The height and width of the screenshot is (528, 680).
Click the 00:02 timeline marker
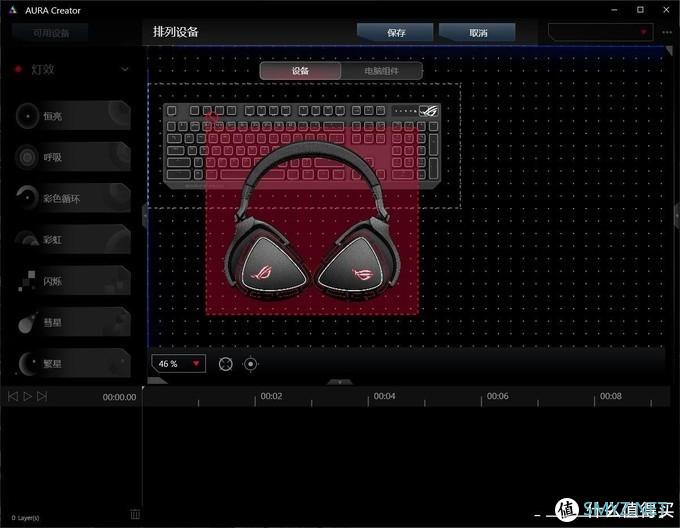[271, 396]
